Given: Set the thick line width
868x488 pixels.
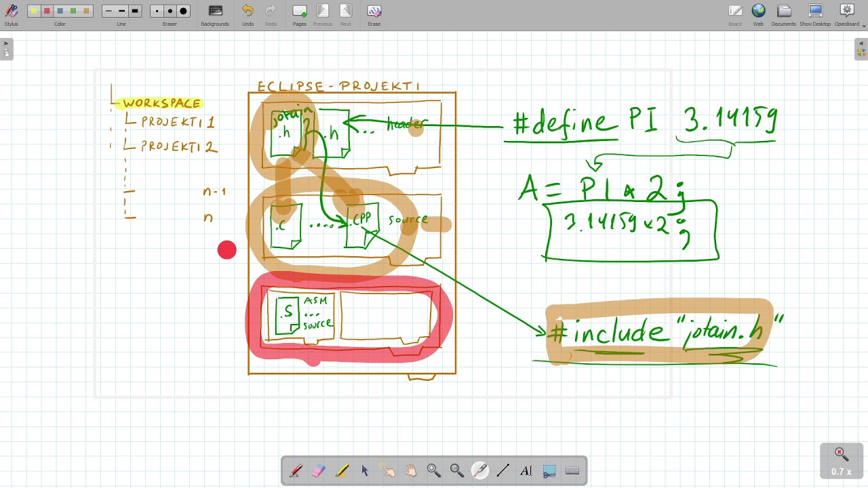Looking at the screenshot, I should (134, 11).
